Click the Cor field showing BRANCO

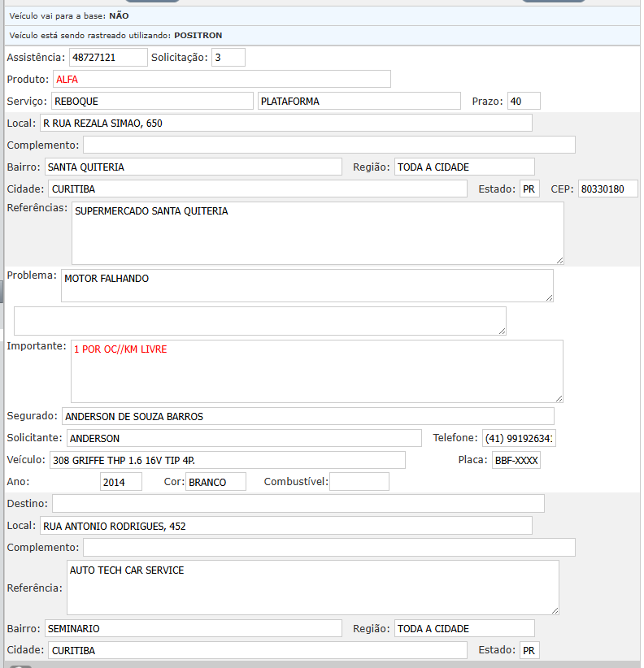click(x=215, y=482)
